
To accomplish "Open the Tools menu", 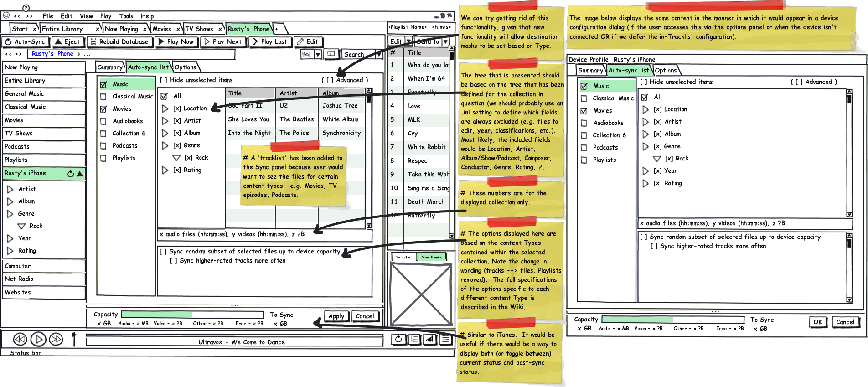I will [x=126, y=16].
